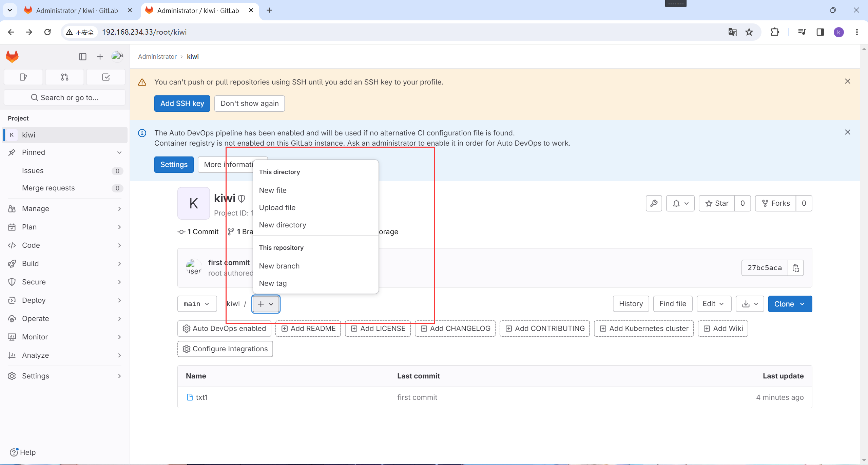Screen dimensions: 868x465
Task: Dismiss the SSH key warning banner
Action: coord(847,81)
